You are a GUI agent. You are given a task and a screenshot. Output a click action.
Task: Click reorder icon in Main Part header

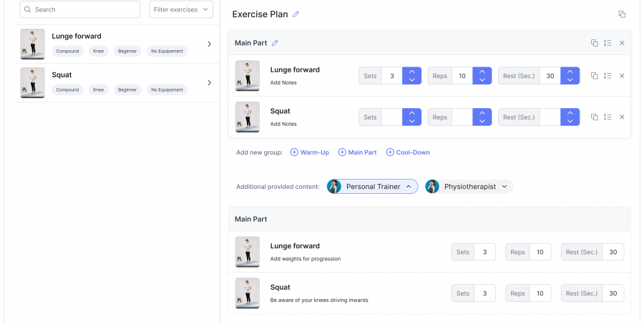click(x=608, y=43)
